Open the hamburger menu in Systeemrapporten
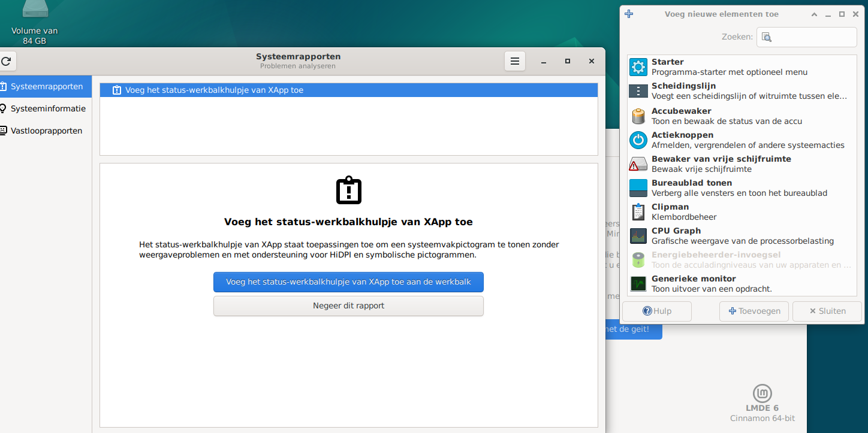868x433 pixels. coord(515,61)
